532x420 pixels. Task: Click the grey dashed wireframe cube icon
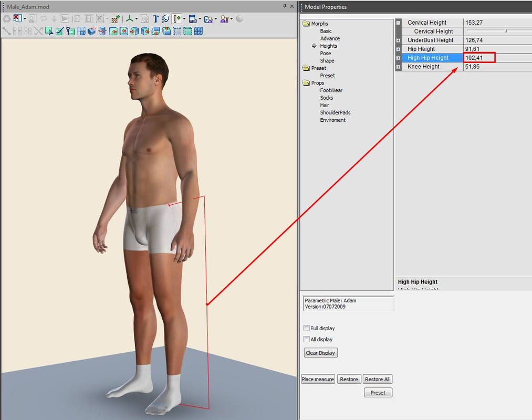(x=177, y=31)
